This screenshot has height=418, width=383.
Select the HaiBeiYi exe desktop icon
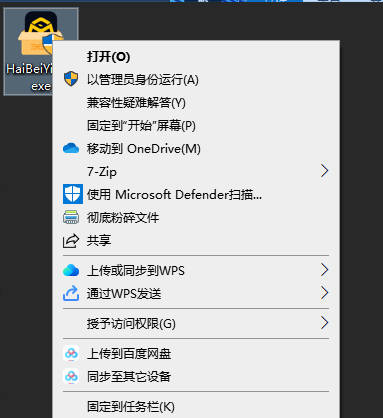(x=41, y=52)
